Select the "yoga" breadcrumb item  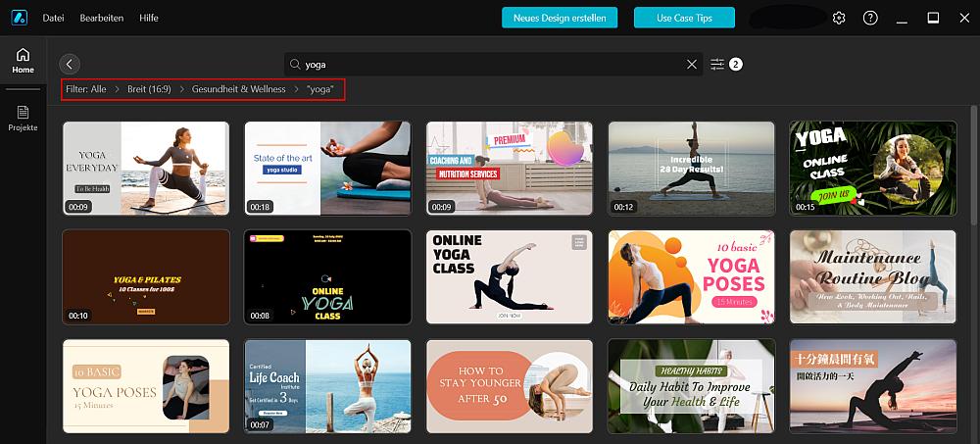[320, 89]
